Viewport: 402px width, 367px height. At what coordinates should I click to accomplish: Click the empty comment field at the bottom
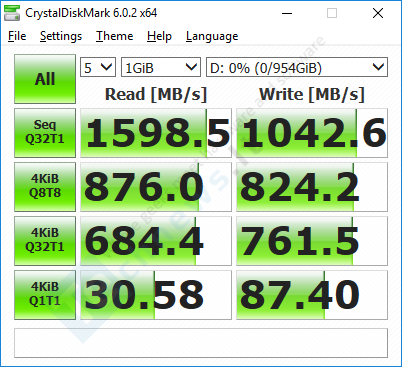201,343
